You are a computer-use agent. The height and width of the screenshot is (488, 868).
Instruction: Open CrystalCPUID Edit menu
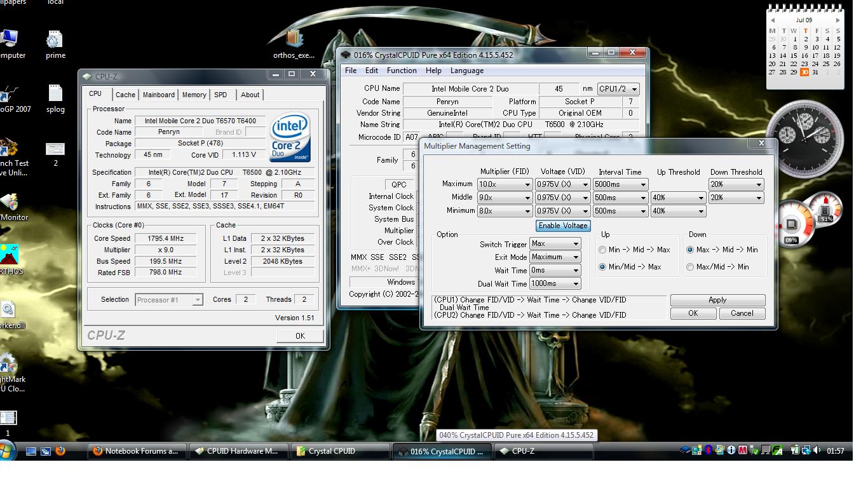coord(372,71)
